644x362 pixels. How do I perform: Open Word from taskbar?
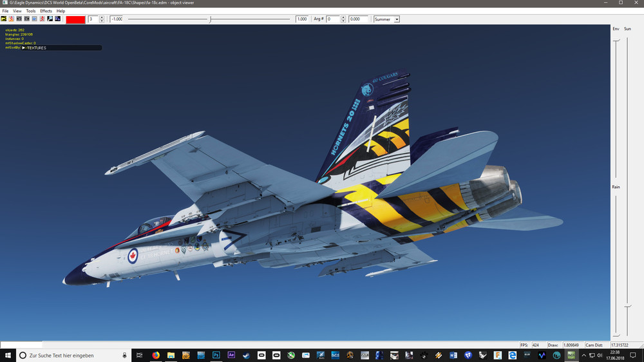tap(453, 356)
